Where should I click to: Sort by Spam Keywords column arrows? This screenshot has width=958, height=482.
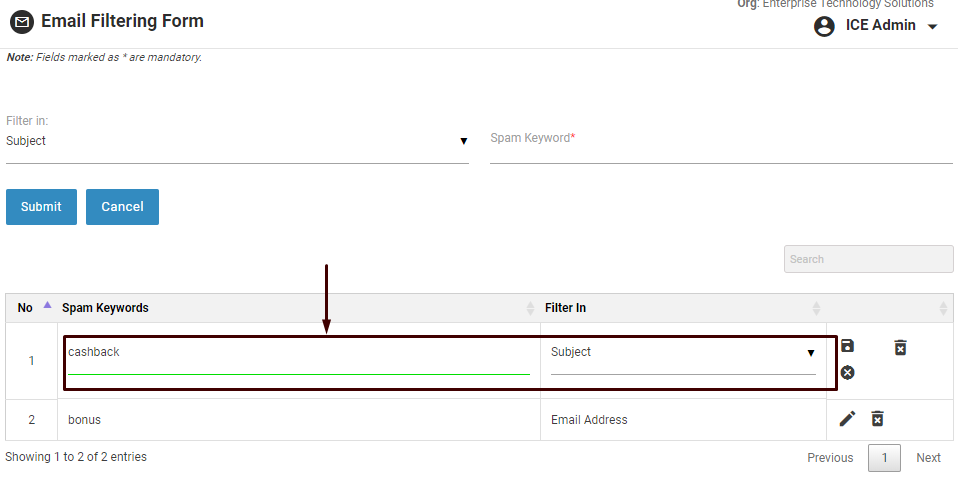click(x=530, y=308)
